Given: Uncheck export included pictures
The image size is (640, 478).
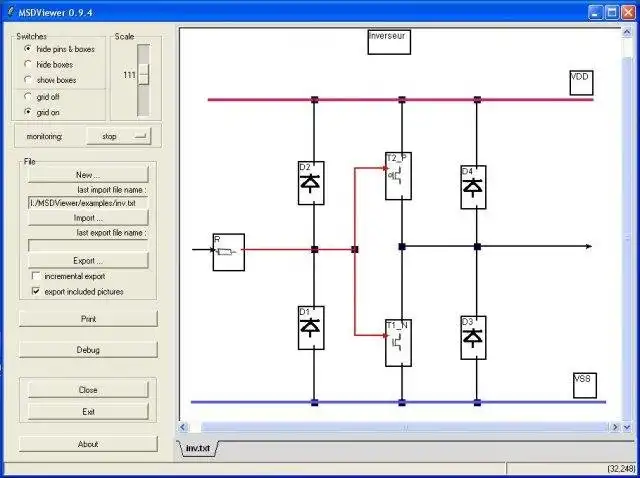Looking at the screenshot, I should pos(36,291).
